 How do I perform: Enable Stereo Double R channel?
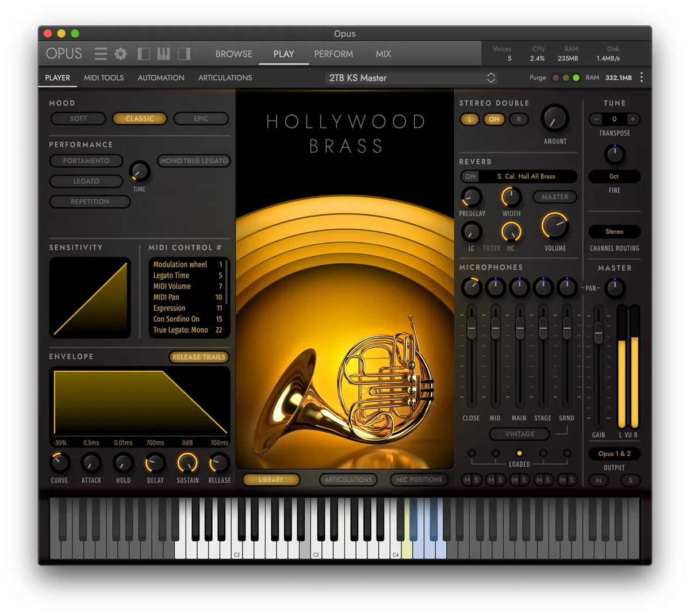(518, 120)
